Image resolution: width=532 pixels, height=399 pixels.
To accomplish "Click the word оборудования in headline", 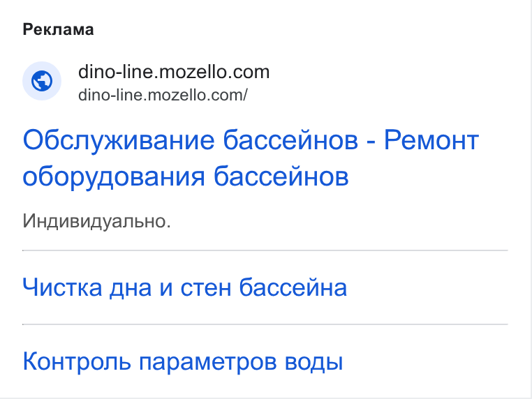I will coord(114,176).
